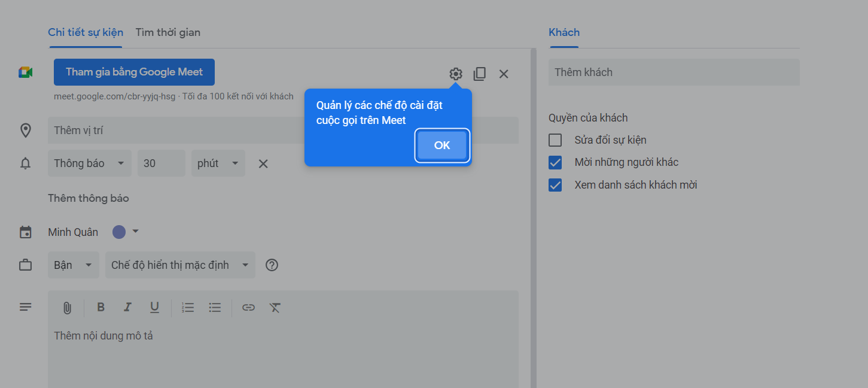The height and width of the screenshot is (388, 868).
Task: Enable the 'Sửa đổi sự kiện' checkbox
Action: click(x=555, y=140)
